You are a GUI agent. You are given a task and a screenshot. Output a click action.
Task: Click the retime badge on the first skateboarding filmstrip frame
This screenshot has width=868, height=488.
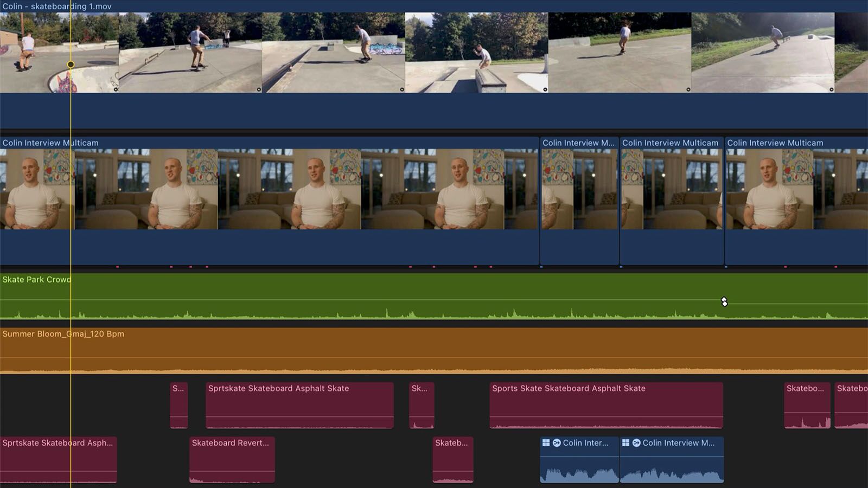tap(116, 89)
